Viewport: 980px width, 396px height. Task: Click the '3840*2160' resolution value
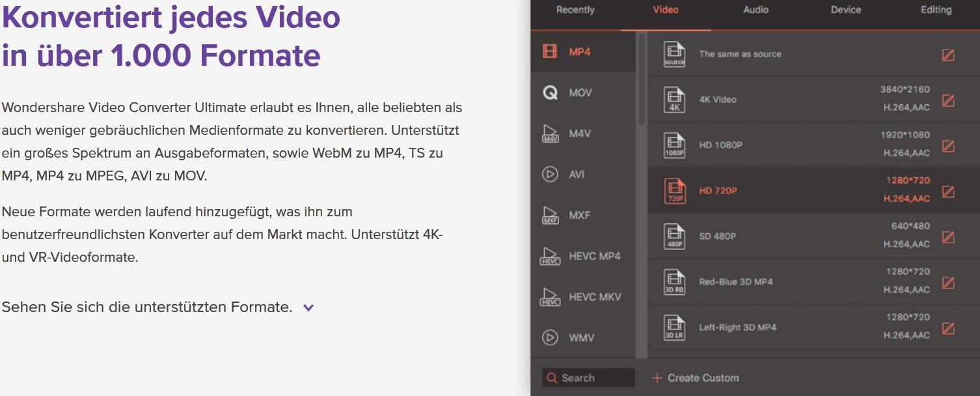(905, 89)
